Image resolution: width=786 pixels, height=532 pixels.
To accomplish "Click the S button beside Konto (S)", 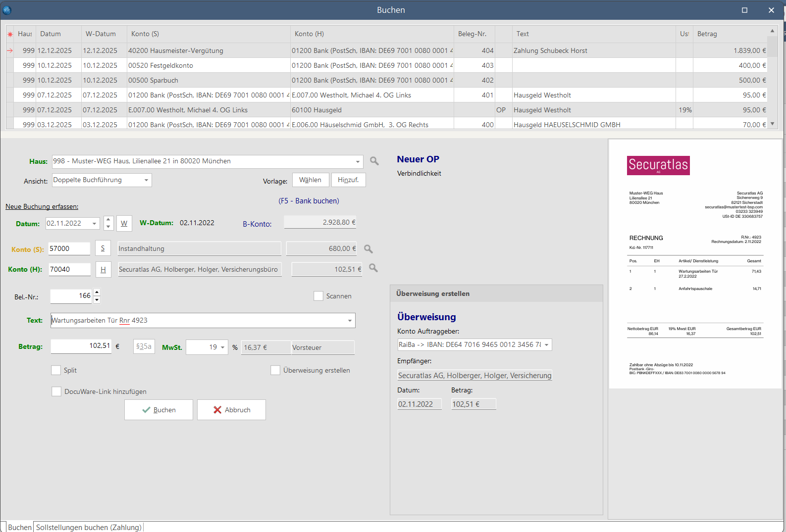I will pyautogui.click(x=103, y=248).
